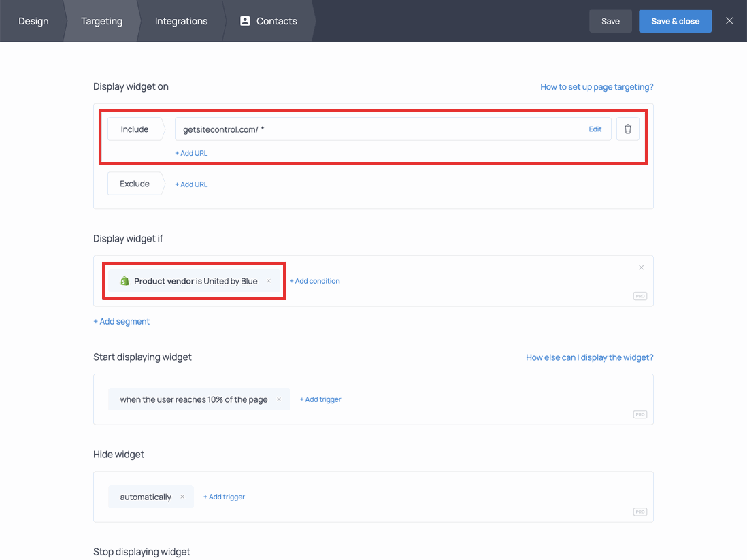The width and height of the screenshot is (747, 560).
Task: Click the contacts person icon next to Contacts
Action: [245, 21]
